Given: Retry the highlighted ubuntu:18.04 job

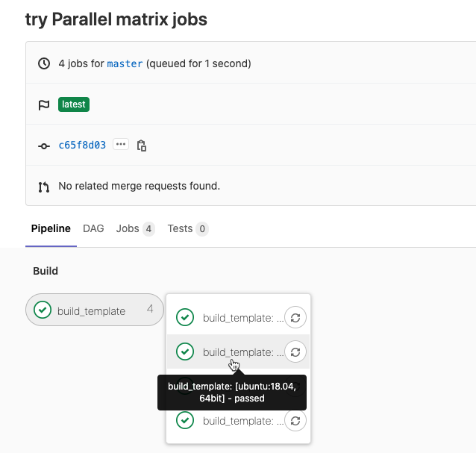Looking at the screenshot, I should [x=296, y=352].
